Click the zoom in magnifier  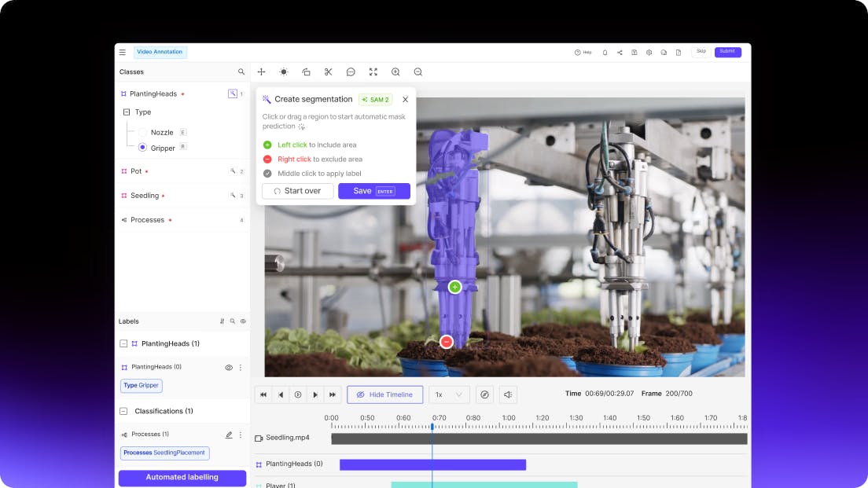395,72
